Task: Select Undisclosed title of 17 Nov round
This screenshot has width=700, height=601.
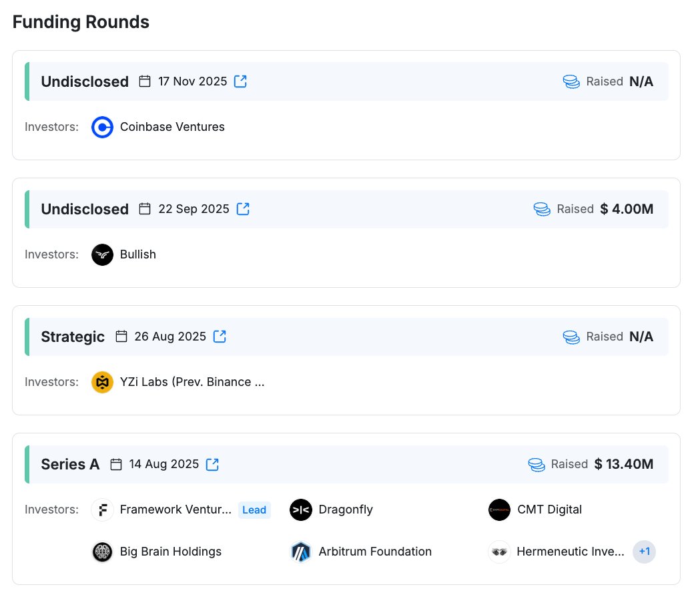Action: [x=85, y=81]
